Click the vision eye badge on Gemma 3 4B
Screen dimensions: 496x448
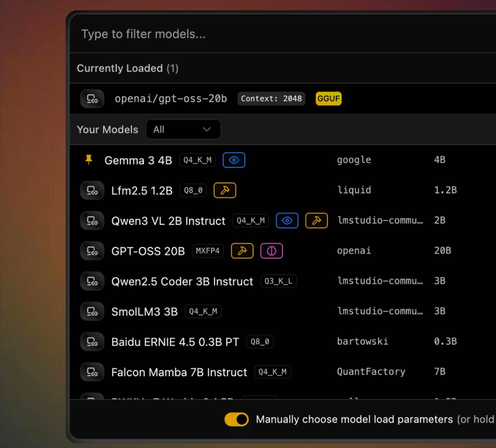point(234,160)
